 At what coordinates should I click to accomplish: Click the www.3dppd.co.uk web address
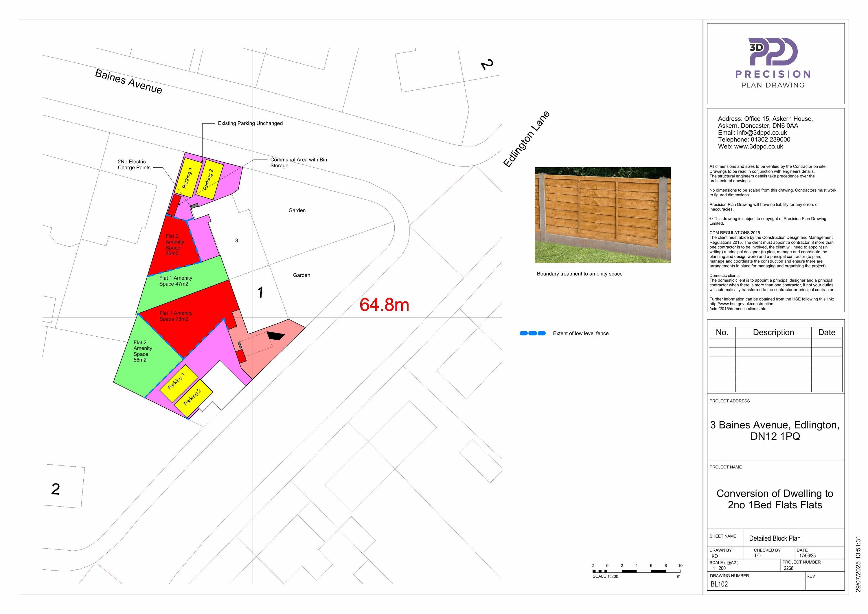[758, 146]
